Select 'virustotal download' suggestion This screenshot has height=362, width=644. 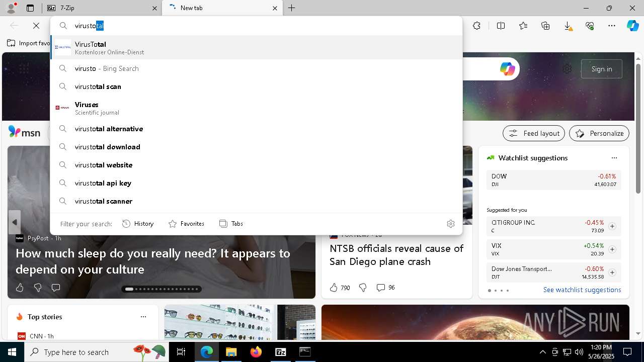pos(256,147)
